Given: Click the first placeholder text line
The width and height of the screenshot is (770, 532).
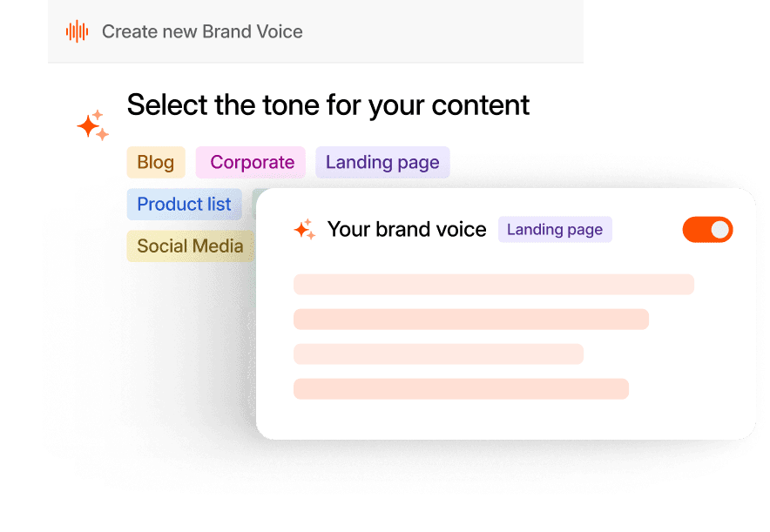Looking at the screenshot, I should click(x=494, y=284).
